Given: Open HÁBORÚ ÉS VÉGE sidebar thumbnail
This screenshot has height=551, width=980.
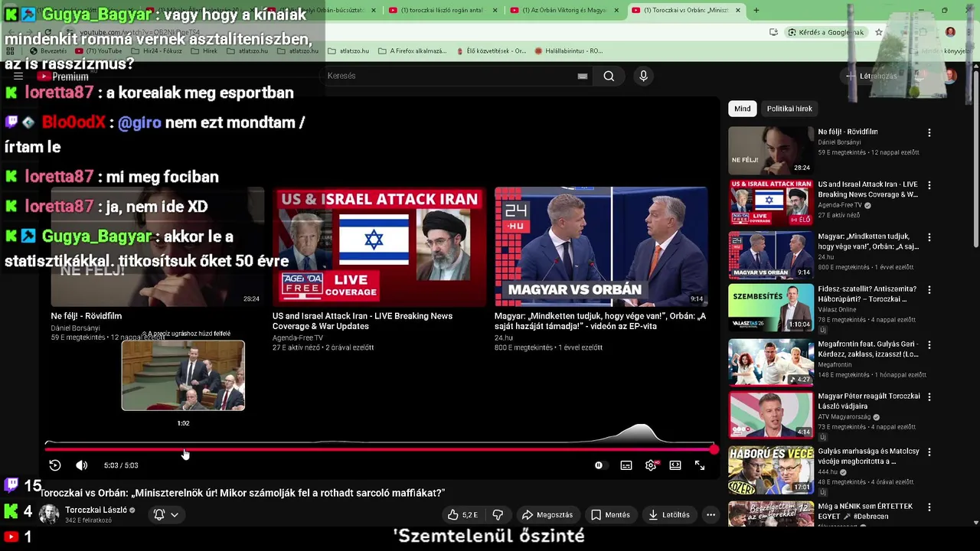Looking at the screenshot, I should click(x=771, y=471).
